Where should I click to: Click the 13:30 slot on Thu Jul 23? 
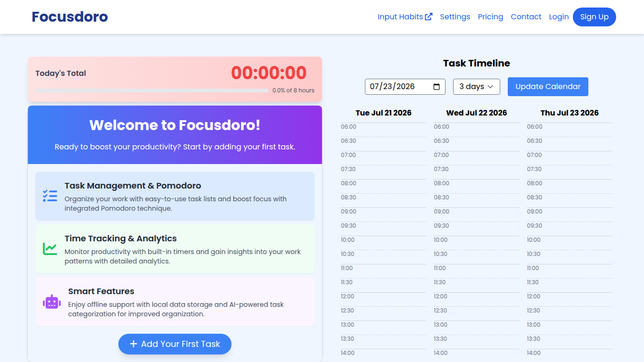click(x=570, y=342)
